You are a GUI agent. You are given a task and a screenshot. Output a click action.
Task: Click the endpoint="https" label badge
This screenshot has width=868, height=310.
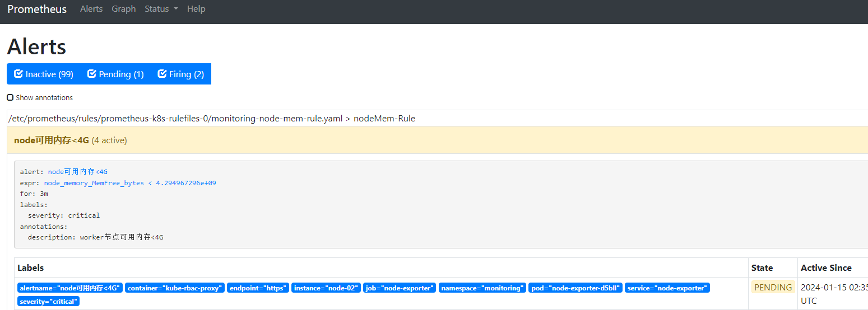coord(258,288)
